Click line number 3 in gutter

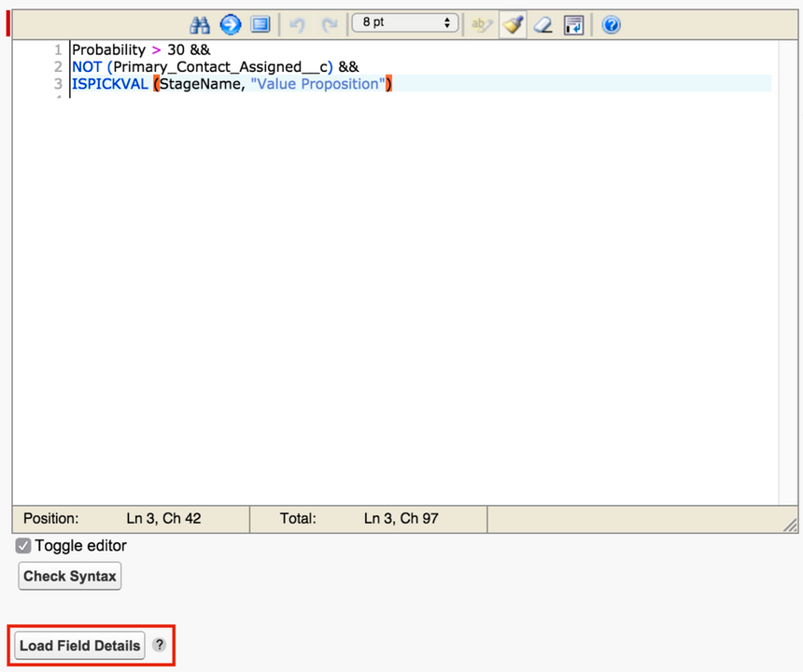pyautogui.click(x=58, y=84)
